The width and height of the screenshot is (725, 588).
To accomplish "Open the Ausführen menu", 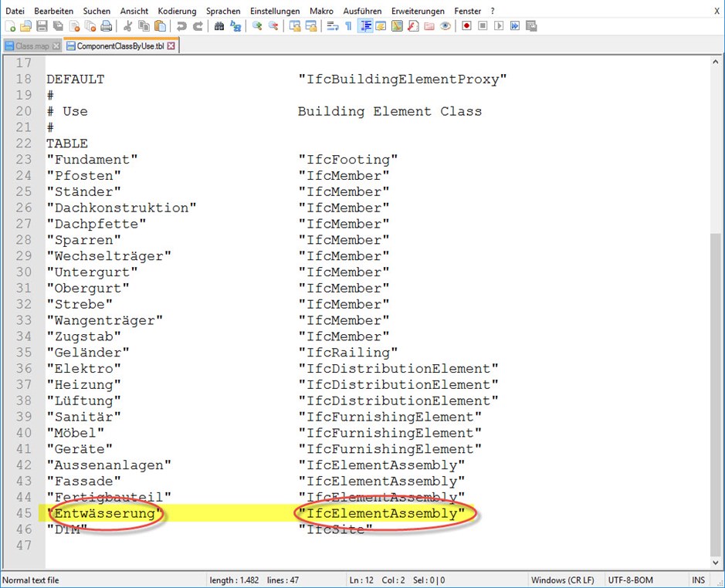I will tap(363, 11).
